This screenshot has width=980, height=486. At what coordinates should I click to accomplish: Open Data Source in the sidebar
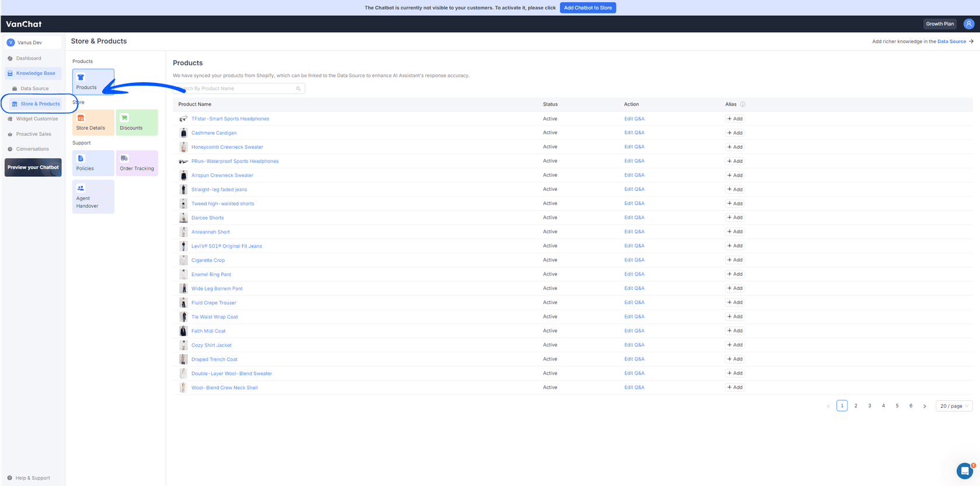coord(34,89)
